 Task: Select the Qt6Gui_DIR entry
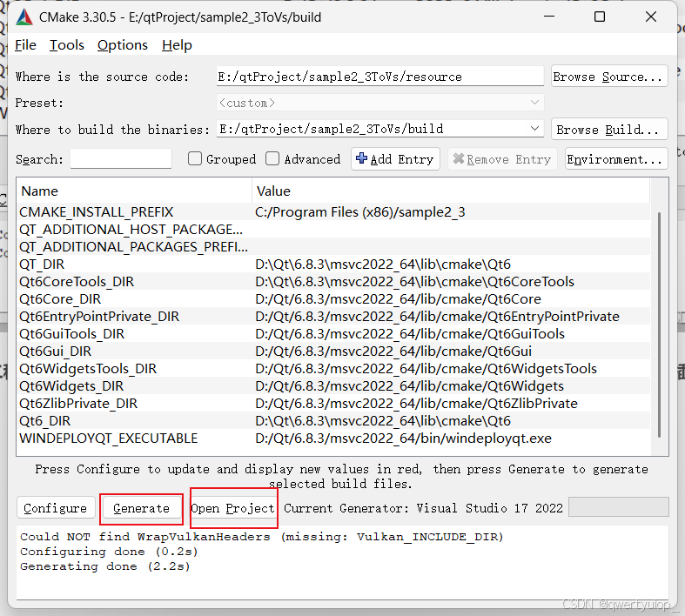[55, 352]
